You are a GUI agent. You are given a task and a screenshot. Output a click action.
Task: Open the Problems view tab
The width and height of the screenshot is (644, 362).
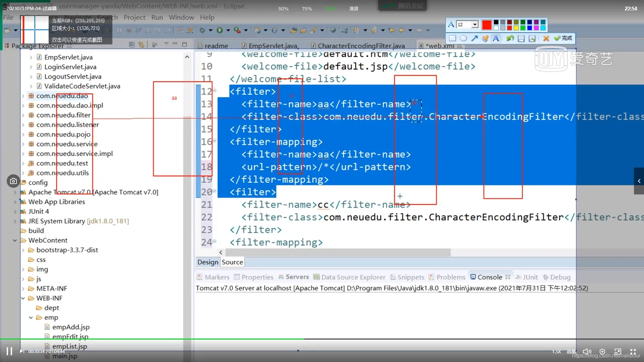pos(447,277)
